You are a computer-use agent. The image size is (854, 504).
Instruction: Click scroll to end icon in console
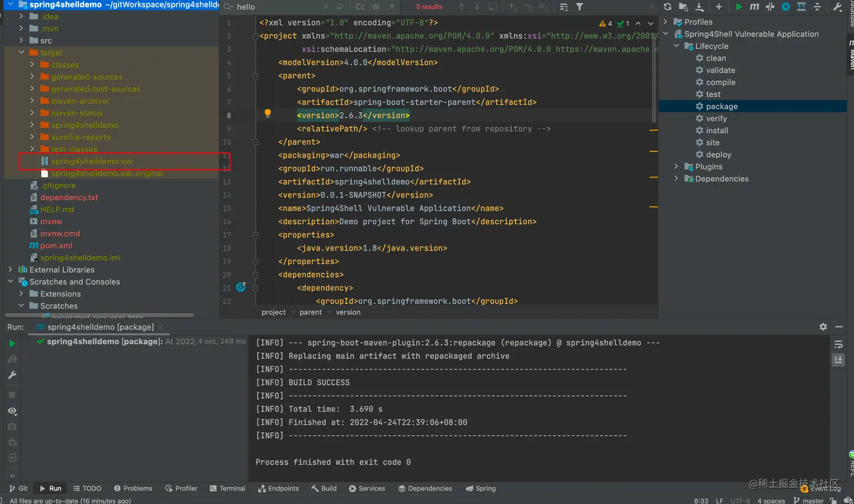[838, 359]
